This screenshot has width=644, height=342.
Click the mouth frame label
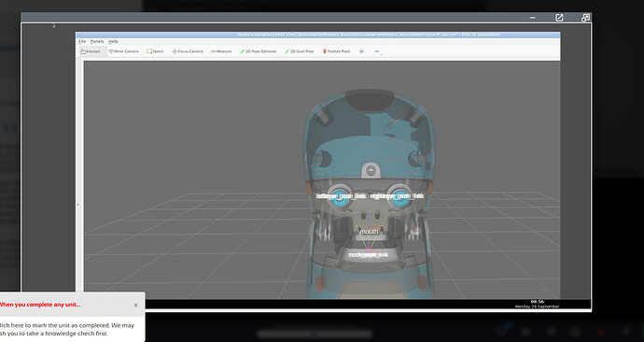coord(369,232)
